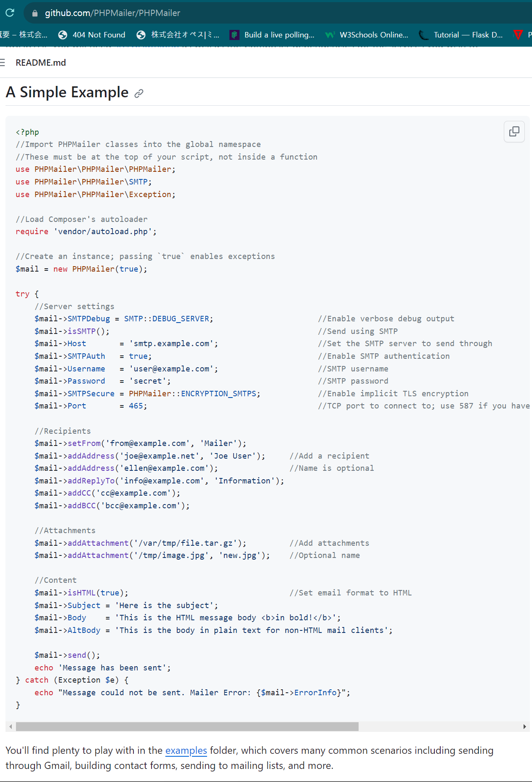532x782 pixels.
Task: Open the red V icon bookmark
Action: pos(518,35)
